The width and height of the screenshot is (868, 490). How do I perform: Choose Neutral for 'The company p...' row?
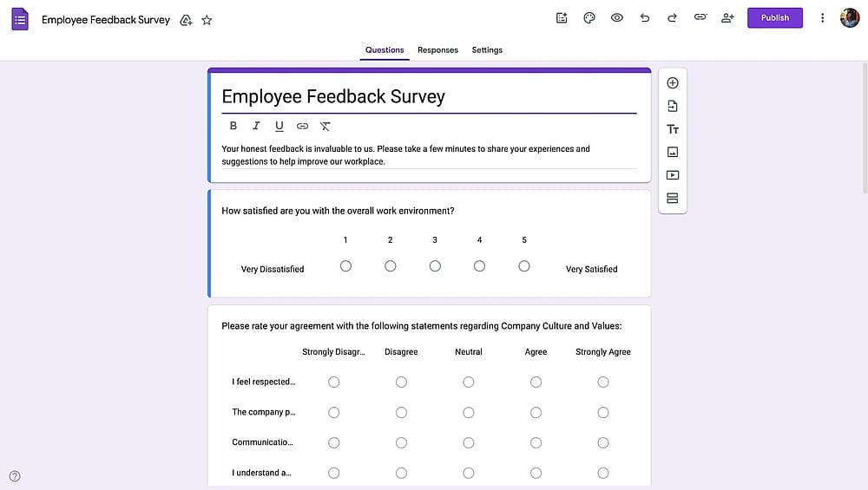(x=469, y=413)
